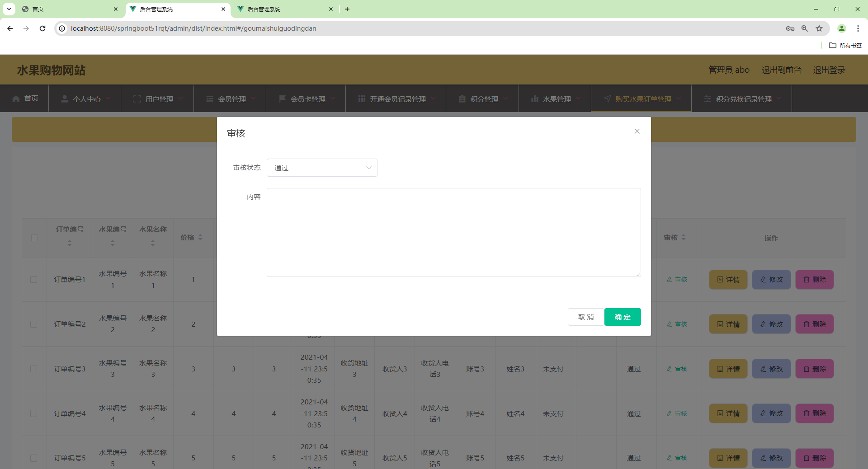Click the flag icon on 会员卡管理
This screenshot has height=469, width=868.
282,98
